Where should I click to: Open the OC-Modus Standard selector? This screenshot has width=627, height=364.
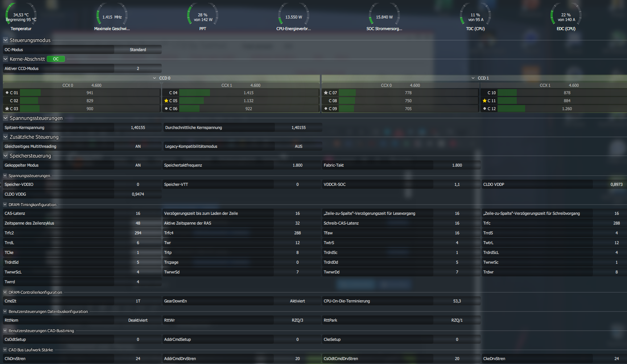point(138,50)
